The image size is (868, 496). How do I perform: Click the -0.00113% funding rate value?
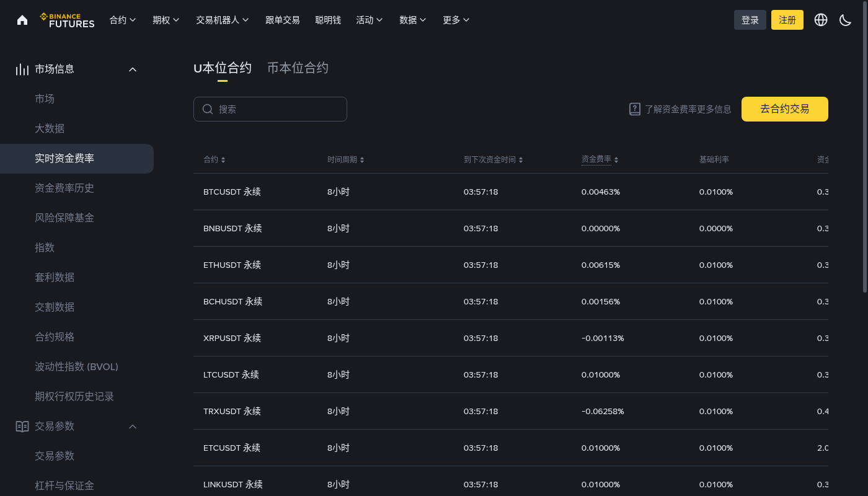603,339
